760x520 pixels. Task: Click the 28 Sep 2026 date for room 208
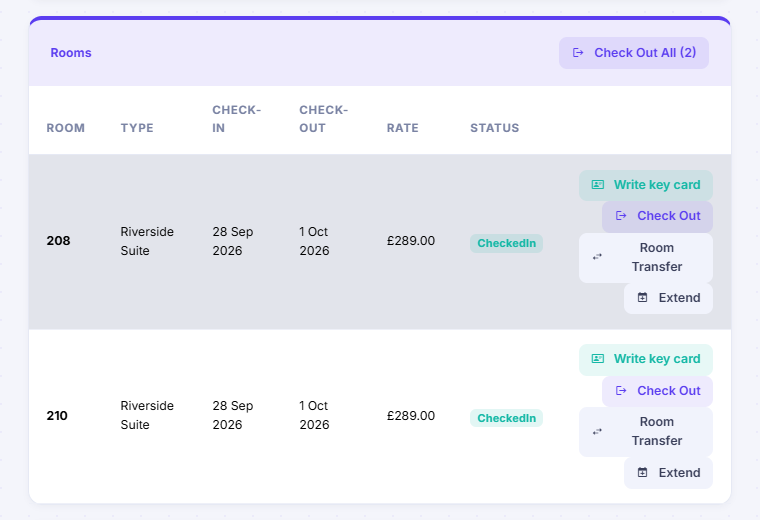click(x=233, y=241)
